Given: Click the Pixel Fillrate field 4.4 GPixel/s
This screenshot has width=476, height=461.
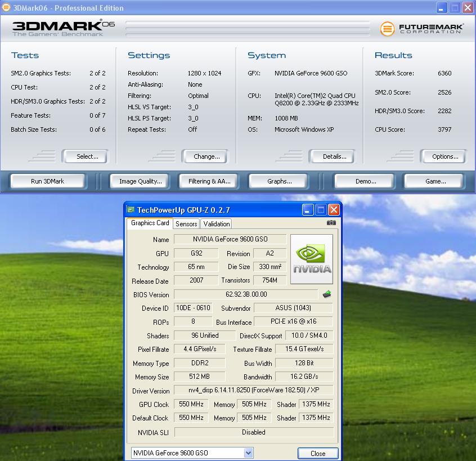Looking at the screenshot, I should point(200,349).
